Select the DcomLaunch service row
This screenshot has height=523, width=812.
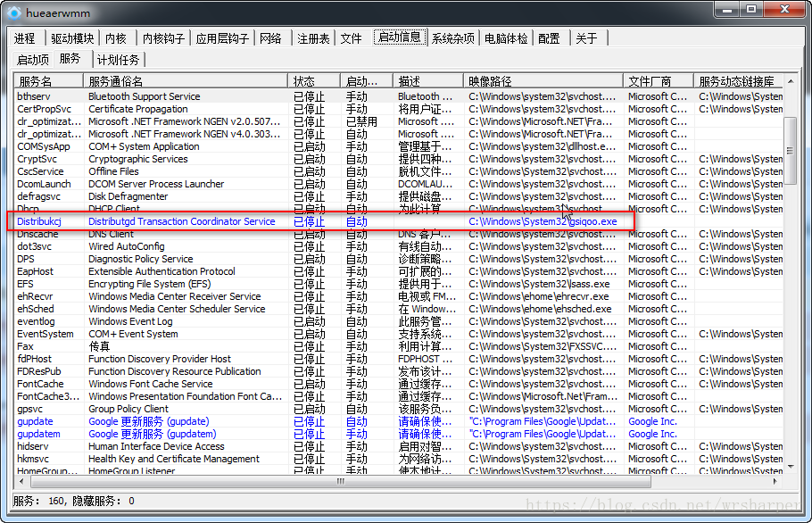(399, 184)
